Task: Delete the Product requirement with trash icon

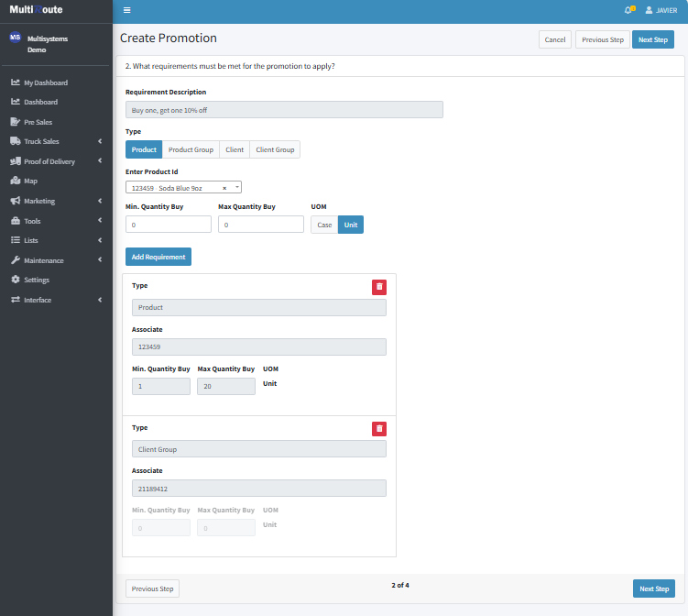Action: click(379, 287)
